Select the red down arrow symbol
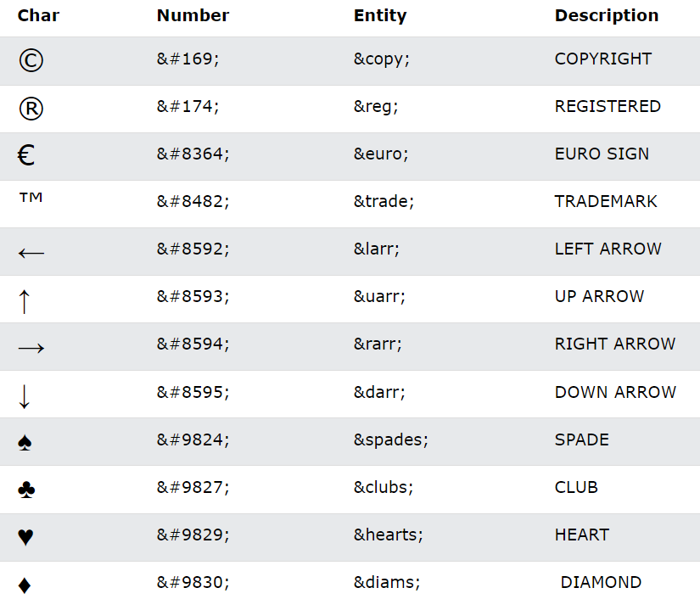The width and height of the screenshot is (700, 599). point(24,395)
